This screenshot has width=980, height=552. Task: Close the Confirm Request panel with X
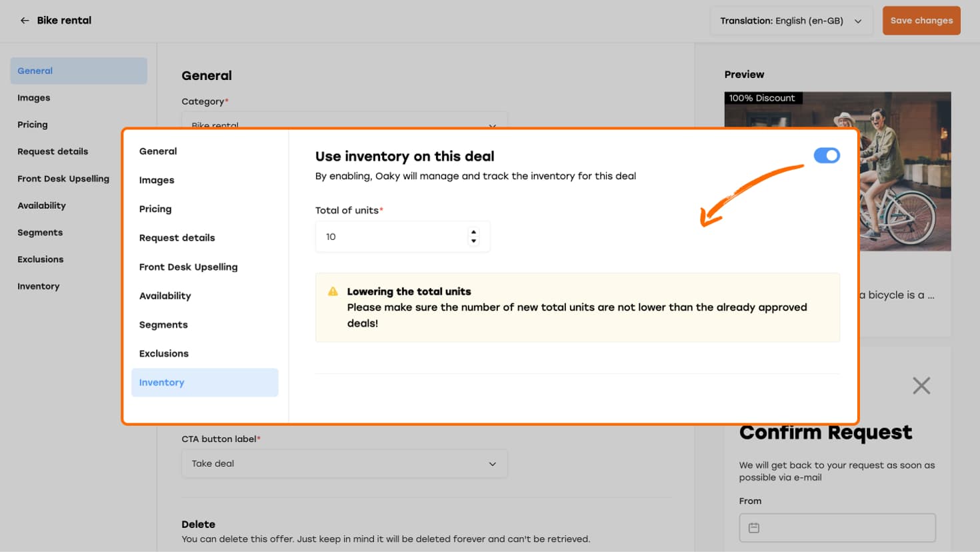(x=921, y=385)
